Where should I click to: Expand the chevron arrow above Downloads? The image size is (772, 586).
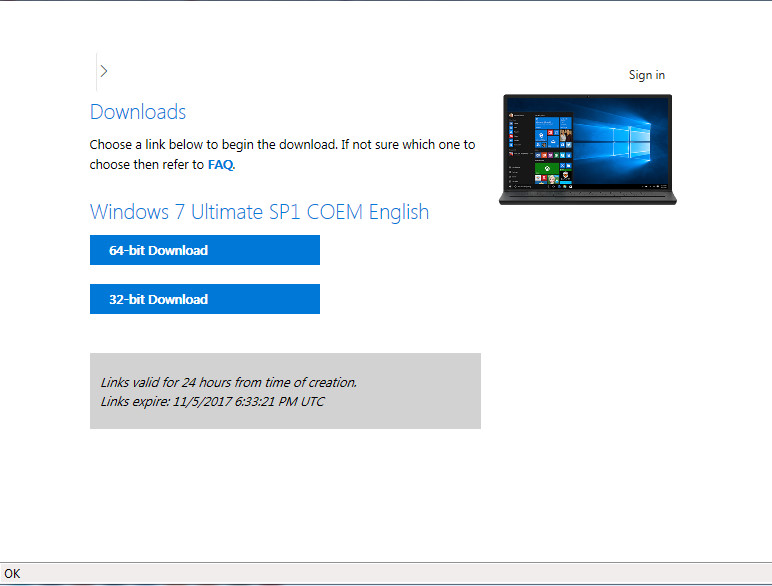pos(104,71)
